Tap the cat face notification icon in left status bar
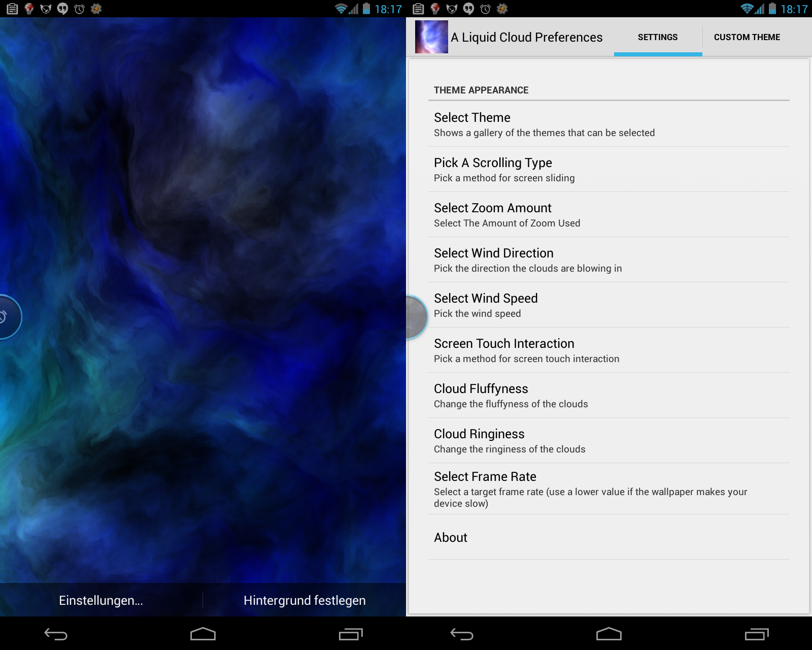This screenshot has width=812, height=650. (x=46, y=9)
